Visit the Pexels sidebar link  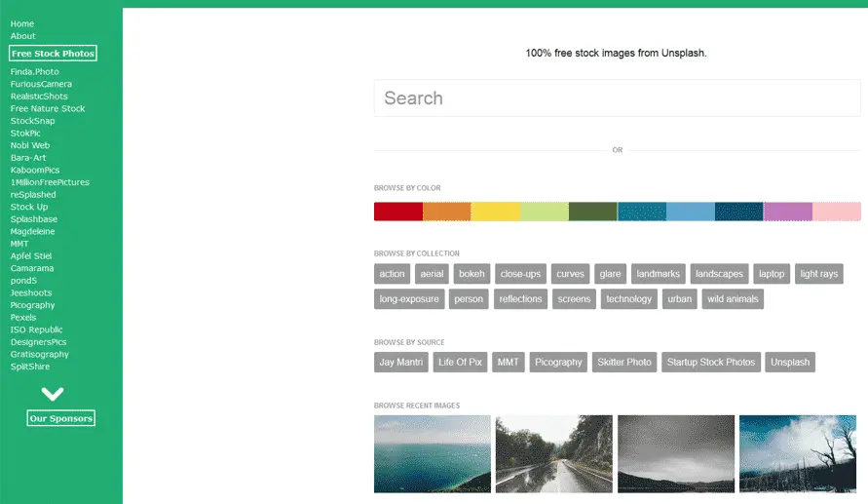coord(23,318)
